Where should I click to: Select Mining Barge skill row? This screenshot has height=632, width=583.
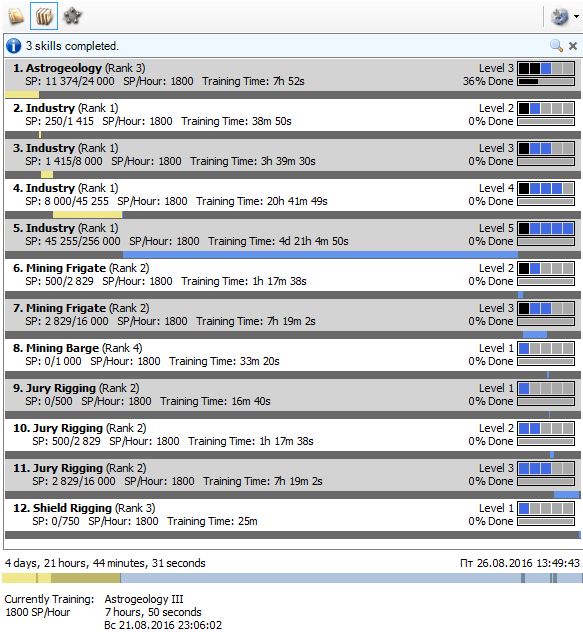[x=293, y=355]
